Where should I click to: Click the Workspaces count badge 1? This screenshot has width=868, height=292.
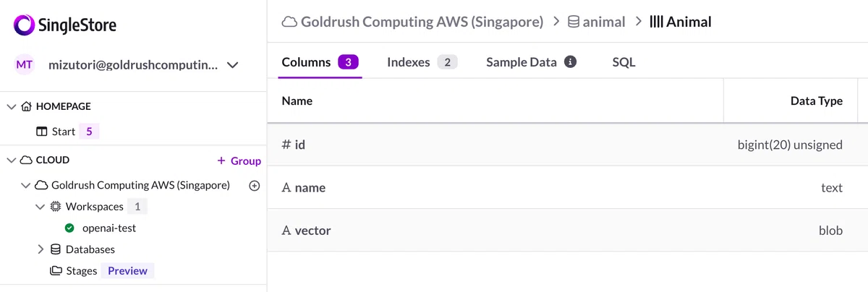pos(137,207)
